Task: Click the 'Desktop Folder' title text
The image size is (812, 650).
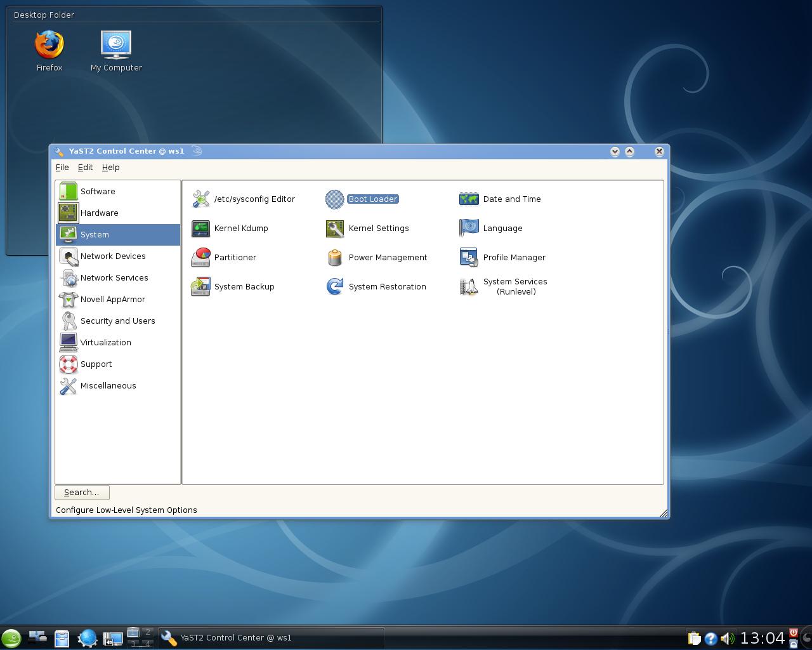Action: [x=44, y=15]
